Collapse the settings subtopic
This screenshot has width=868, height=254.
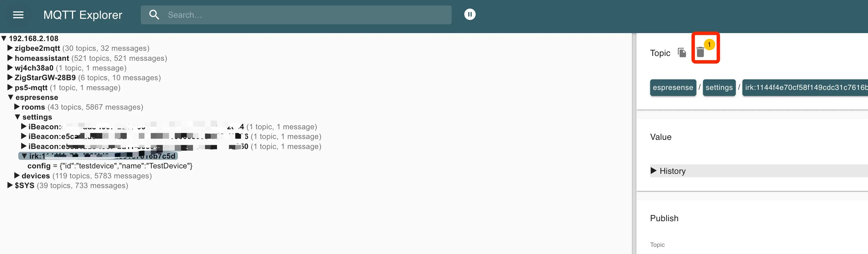(17, 117)
